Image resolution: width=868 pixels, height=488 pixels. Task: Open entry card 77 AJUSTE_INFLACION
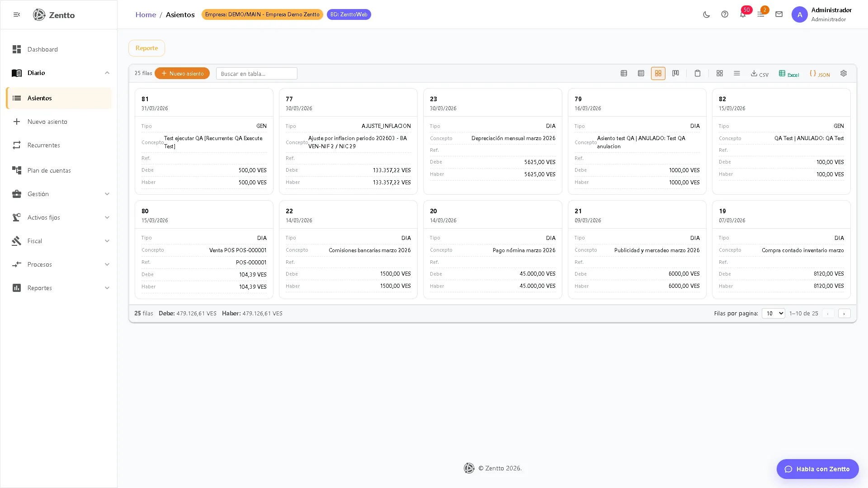pyautogui.click(x=348, y=141)
